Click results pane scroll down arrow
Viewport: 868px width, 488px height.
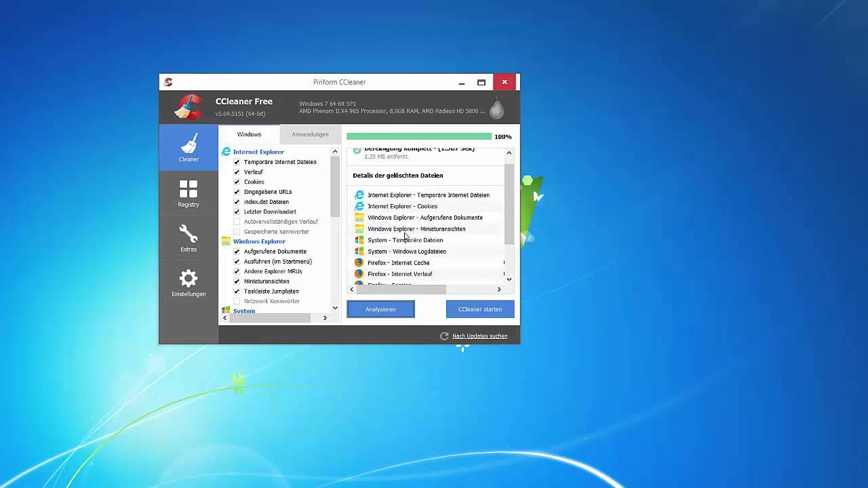coord(509,279)
